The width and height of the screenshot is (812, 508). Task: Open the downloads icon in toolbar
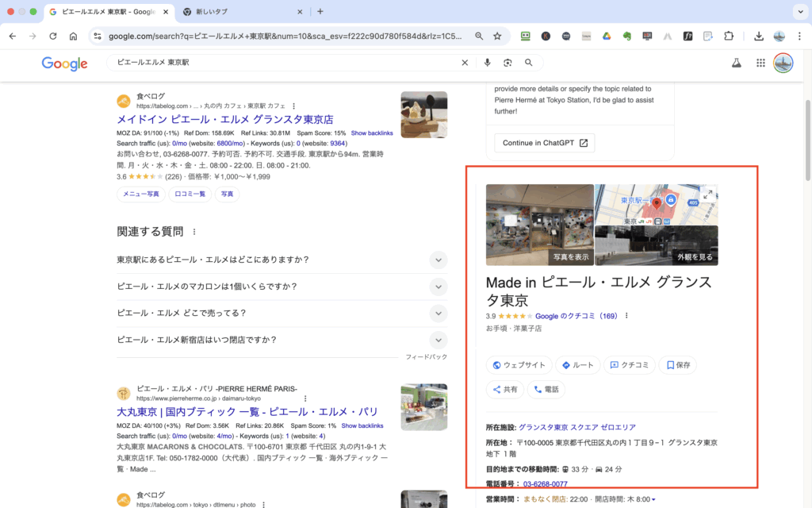(x=758, y=37)
